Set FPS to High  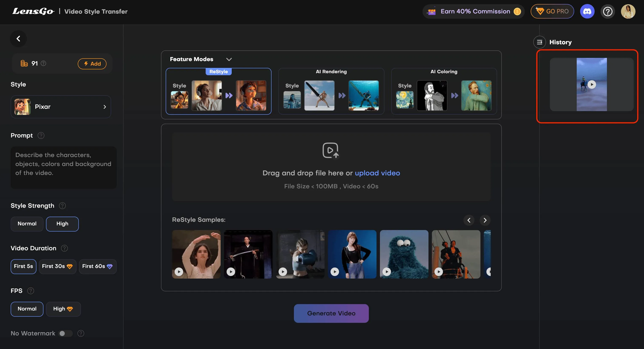click(63, 309)
